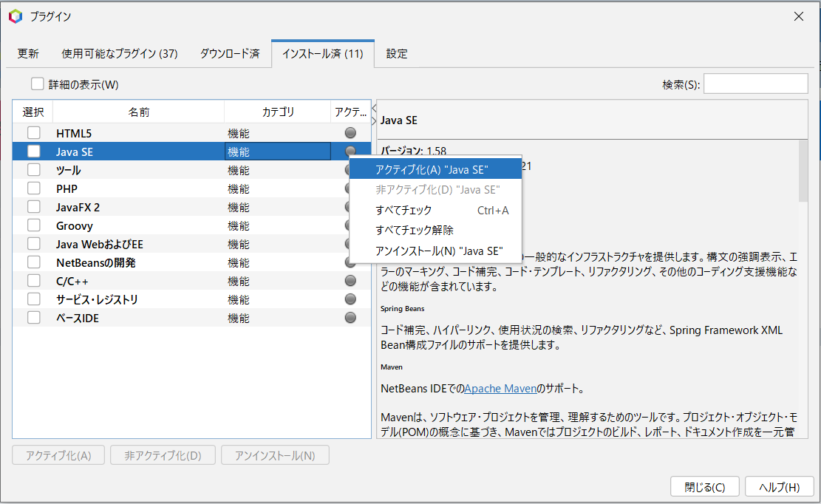Check the サービス・レジストリ checkbox
821x504 pixels.
[x=33, y=299]
